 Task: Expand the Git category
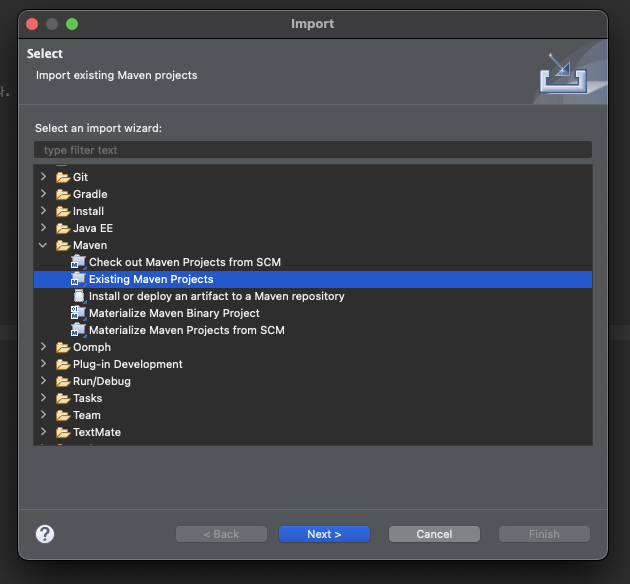tap(43, 176)
